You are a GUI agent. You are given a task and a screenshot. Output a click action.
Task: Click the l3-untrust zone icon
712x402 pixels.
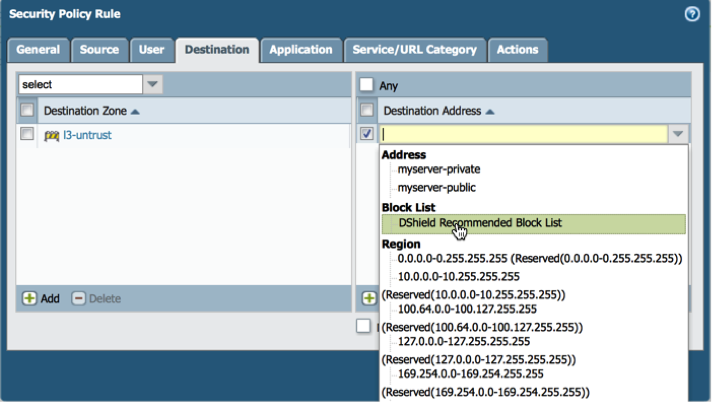51,135
